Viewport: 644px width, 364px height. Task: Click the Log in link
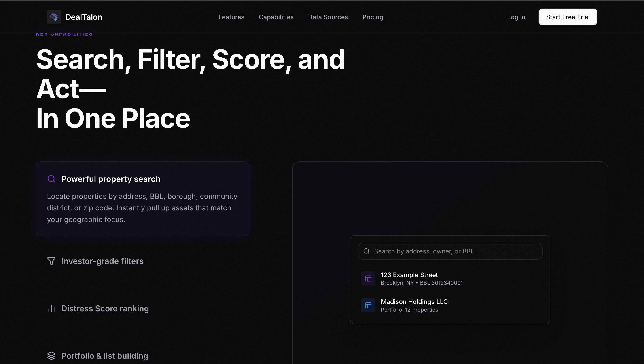tap(516, 17)
